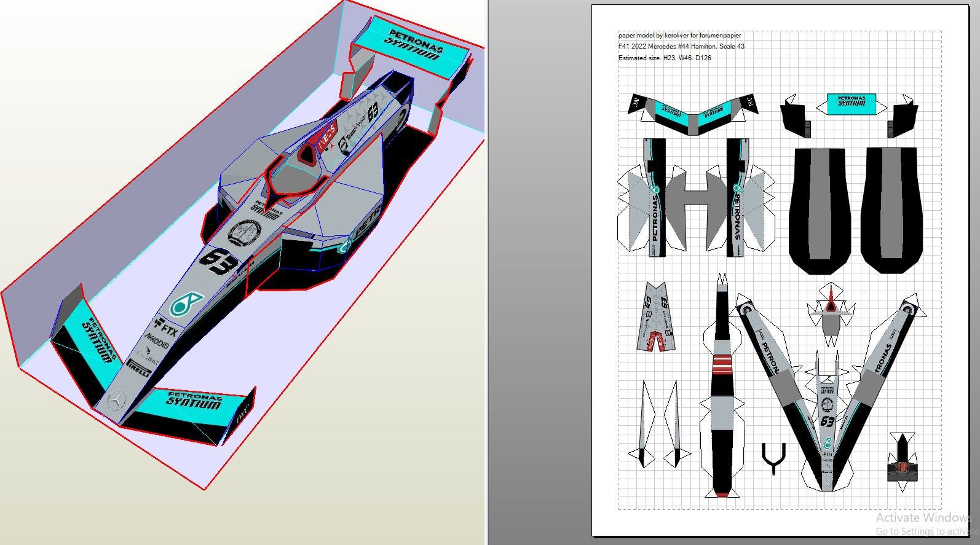The height and width of the screenshot is (545, 980).
Task: Select the number 63 on the 3D model's nose
Action: pyautogui.click(x=218, y=262)
